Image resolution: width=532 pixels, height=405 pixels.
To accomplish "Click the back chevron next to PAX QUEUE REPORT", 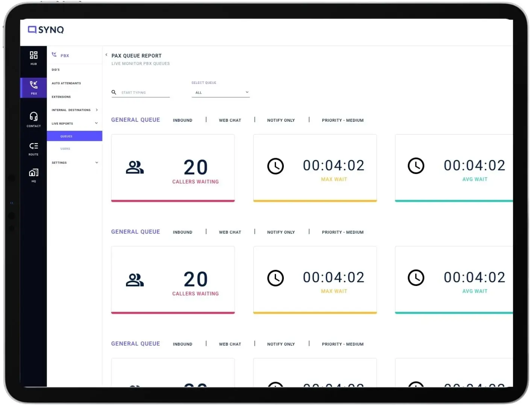I will [106, 54].
